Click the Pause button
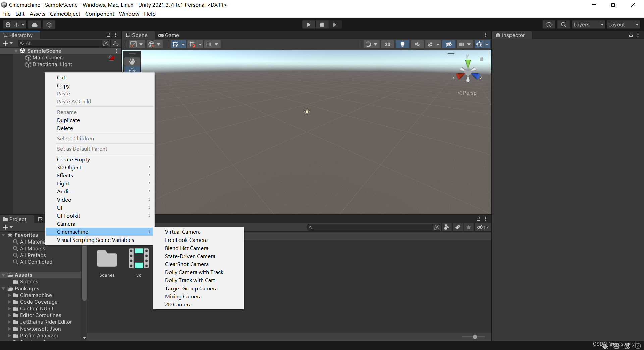Viewport: 644px width, 350px height. point(322,25)
